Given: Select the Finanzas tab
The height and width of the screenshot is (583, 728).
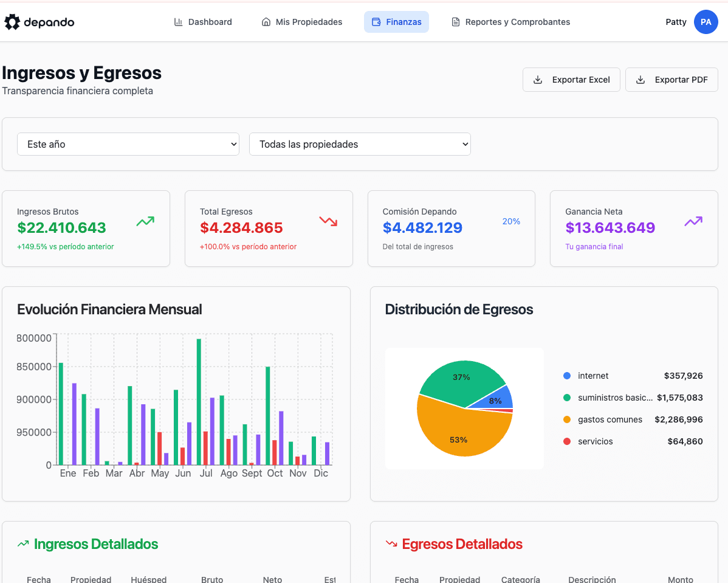Looking at the screenshot, I should [x=396, y=22].
